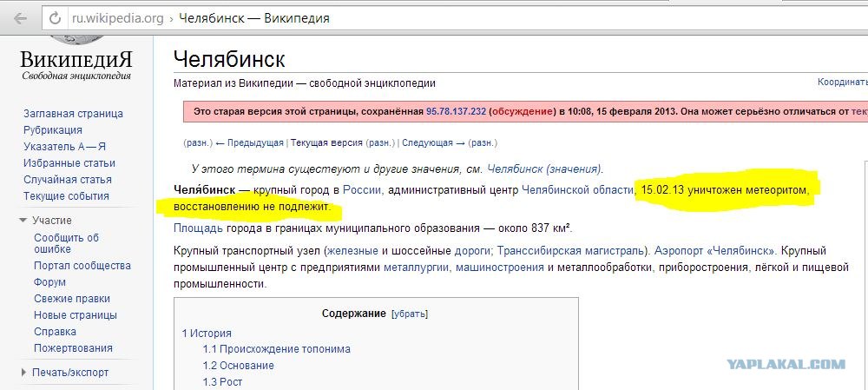This screenshot has height=390, width=868.
Task: Open Заглавная страница in sidebar
Action: pos(73,114)
